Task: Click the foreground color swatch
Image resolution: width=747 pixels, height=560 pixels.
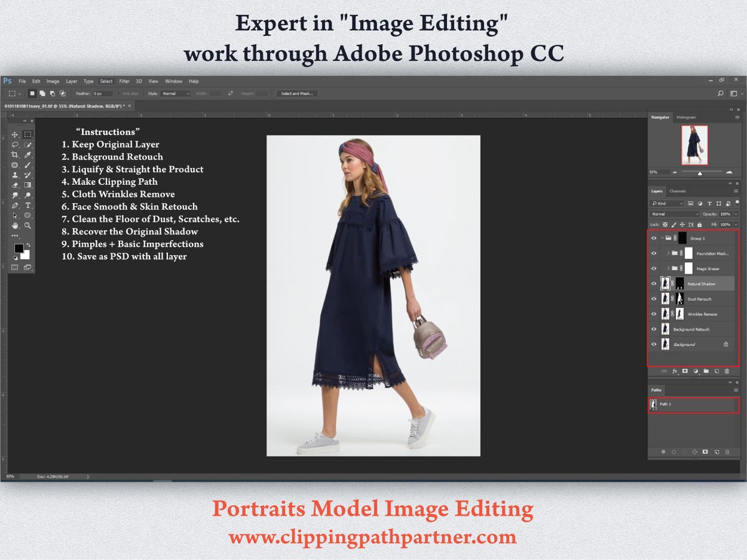Action: 18,248
